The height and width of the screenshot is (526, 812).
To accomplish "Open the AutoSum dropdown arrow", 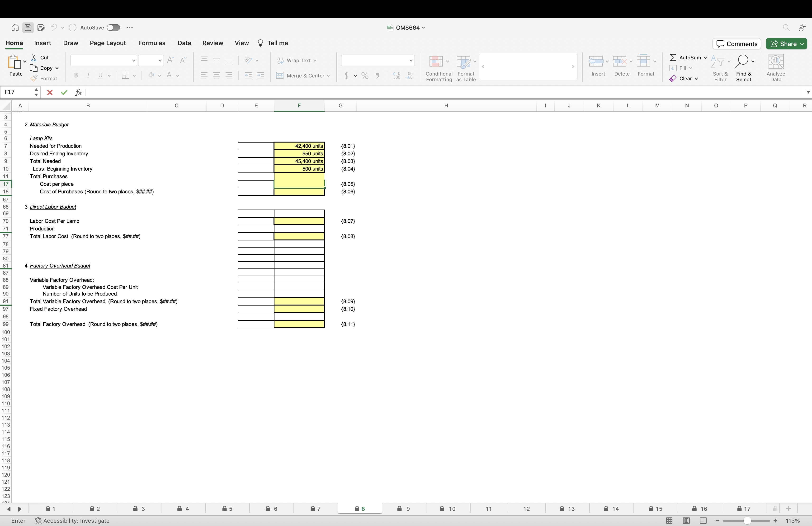I will [x=705, y=58].
